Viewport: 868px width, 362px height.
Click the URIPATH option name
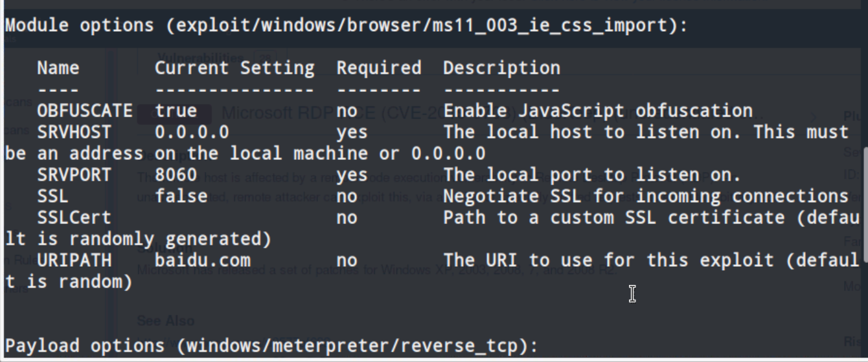click(74, 260)
